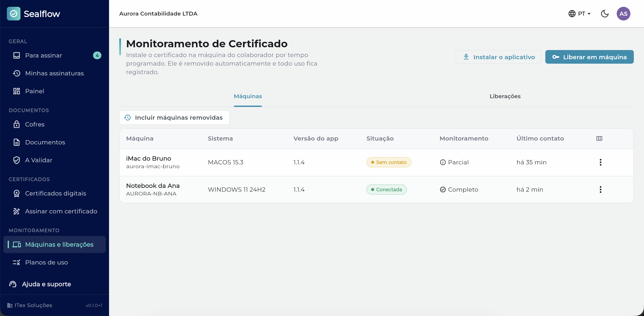Click Aurora Contabilidade LTDA company name
644x316 pixels.
coord(158,13)
